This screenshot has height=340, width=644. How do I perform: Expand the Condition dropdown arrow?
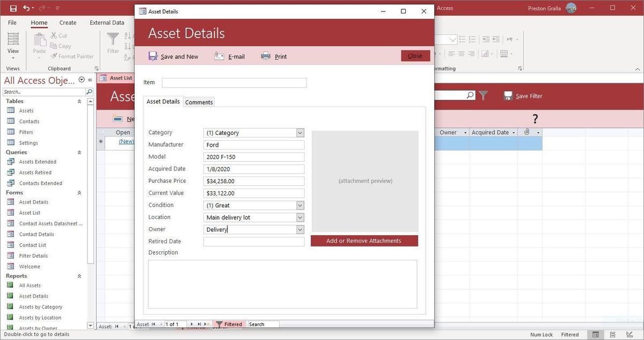pyautogui.click(x=300, y=205)
